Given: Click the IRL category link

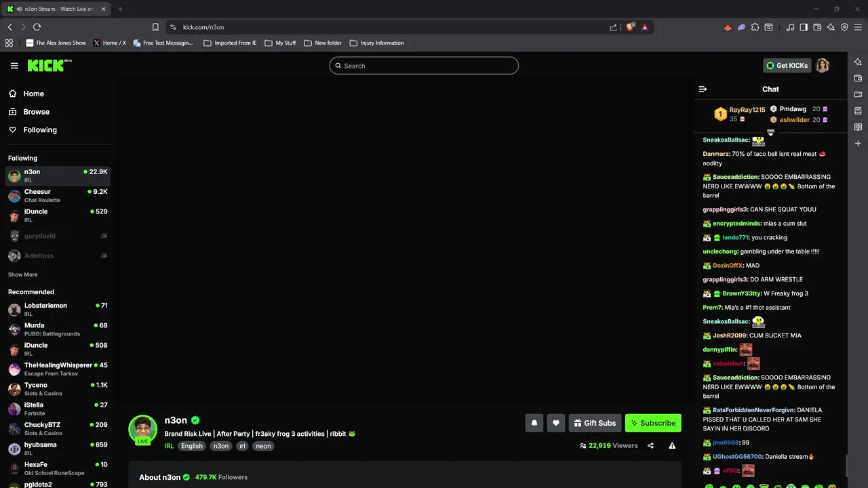Looking at the screenshot, I should [x=169, y=446].
